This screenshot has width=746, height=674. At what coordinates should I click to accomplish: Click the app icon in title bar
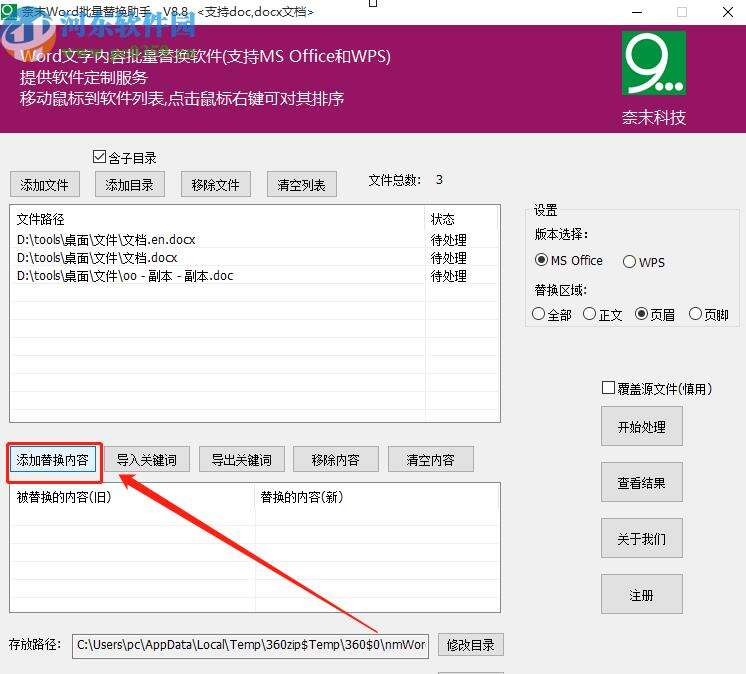coord(9,11)
